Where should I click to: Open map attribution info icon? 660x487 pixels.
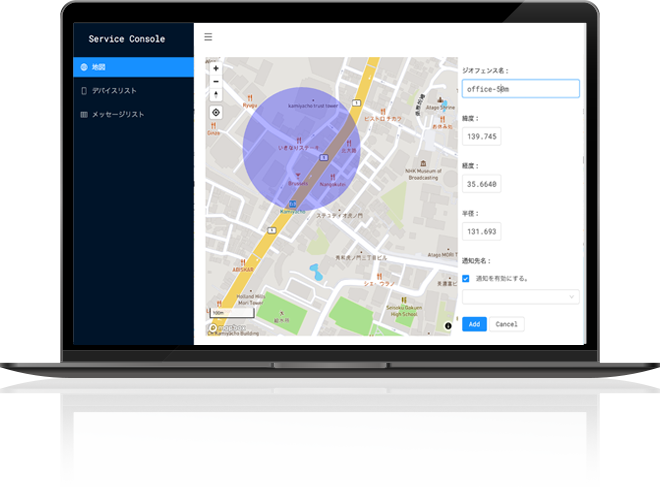point(448,326)
